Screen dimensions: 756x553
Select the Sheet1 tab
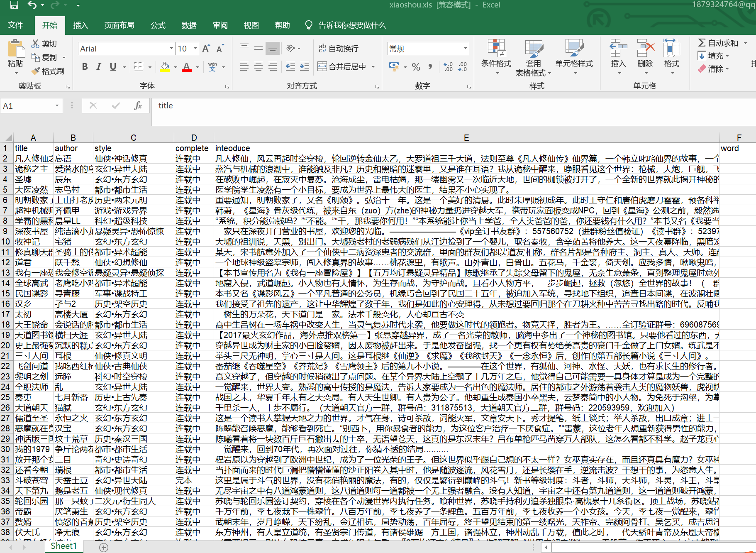pos(64,546)
